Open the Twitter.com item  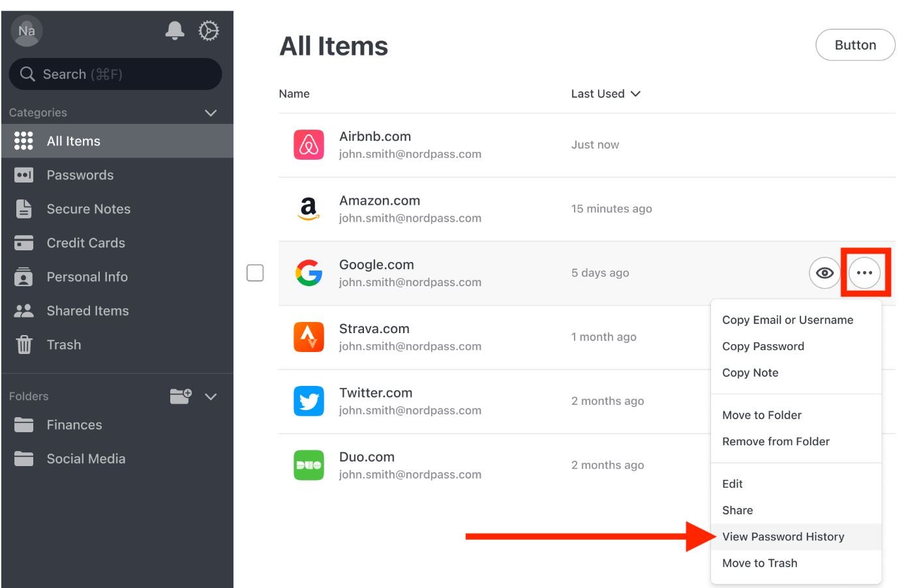click(x=376, y=393)
